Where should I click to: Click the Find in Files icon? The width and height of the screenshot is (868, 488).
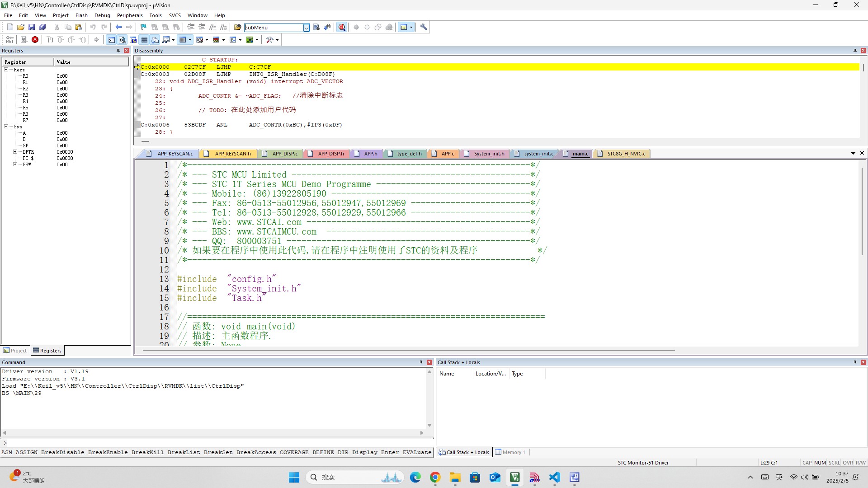237,27
